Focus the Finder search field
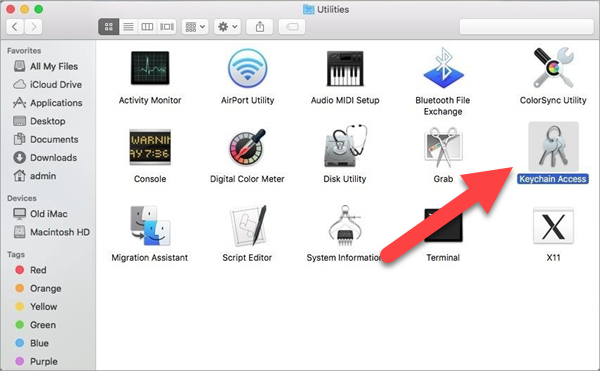The width and height of the screenshot is (600, 371). [527, 27]
